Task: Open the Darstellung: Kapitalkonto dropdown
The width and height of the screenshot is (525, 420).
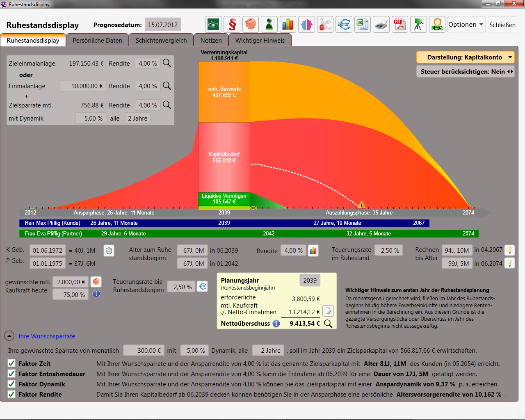Action: coord(465,57)
